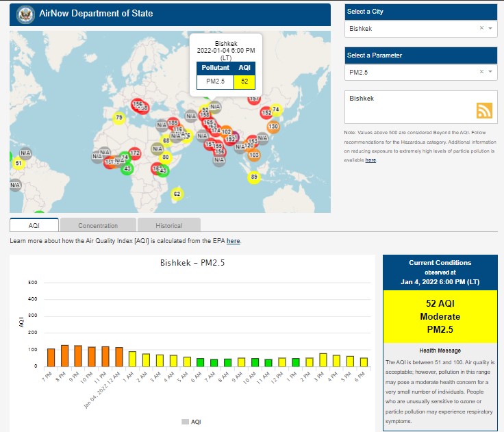
Task: Click the 8 PM orange chart bar
Action: tap(65, 356)
